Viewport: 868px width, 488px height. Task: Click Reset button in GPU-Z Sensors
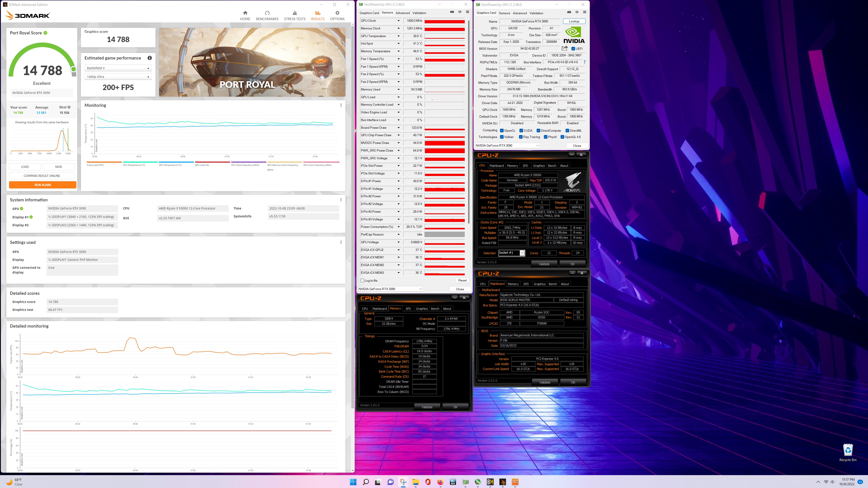(x=462, y=280)
